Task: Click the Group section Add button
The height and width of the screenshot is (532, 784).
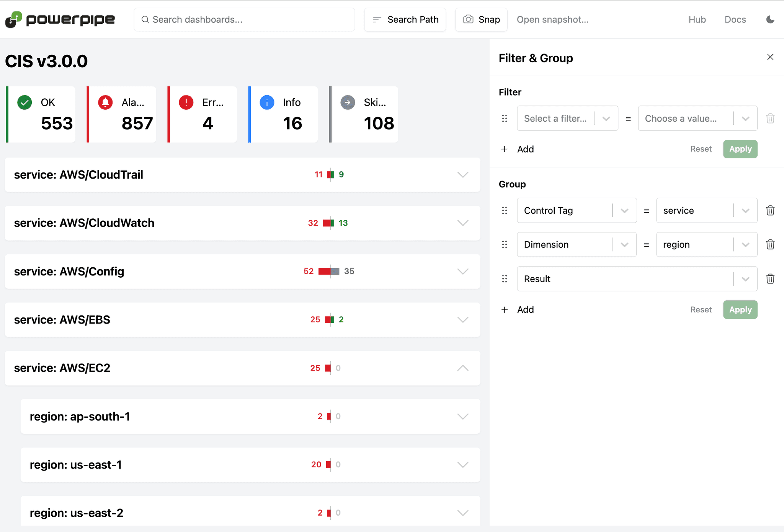Action: (x=518, y=310)
